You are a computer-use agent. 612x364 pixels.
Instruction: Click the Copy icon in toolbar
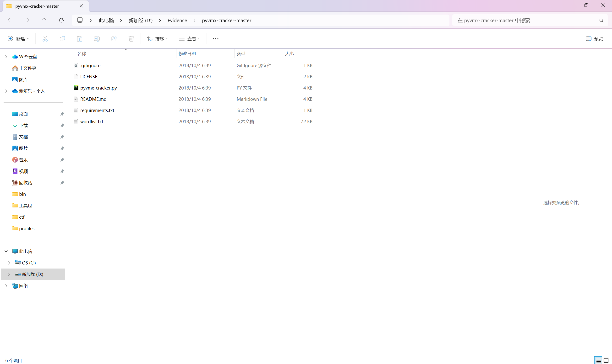pyautogui.click(x=62, y=39)
